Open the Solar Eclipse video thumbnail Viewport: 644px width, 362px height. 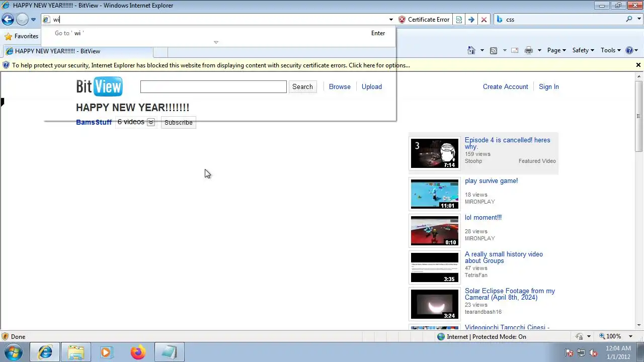point(435,304)
